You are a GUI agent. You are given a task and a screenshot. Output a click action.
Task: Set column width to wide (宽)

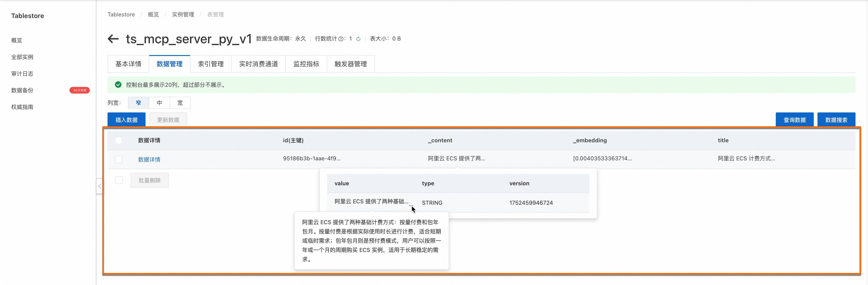(x=180, y=103)
